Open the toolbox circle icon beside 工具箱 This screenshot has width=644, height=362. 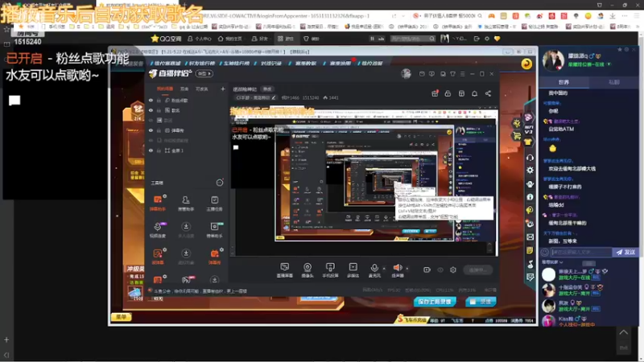[x=220, y=183]
